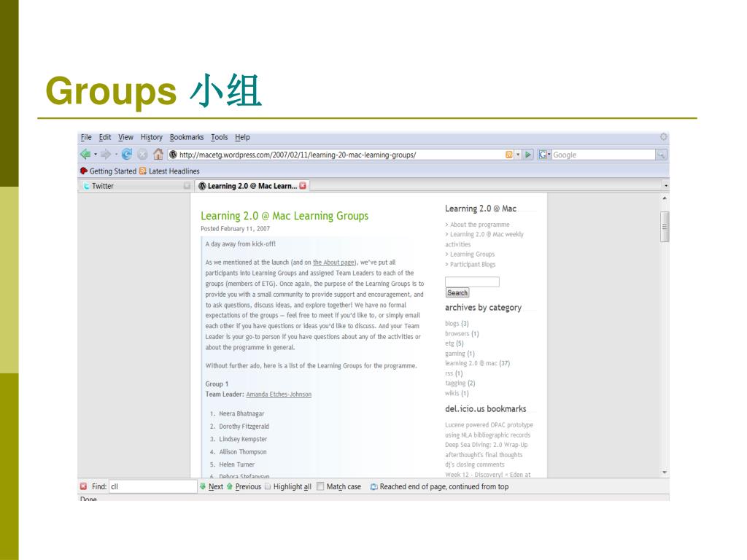Click the blog sidebar Search button
The height and width of the screenshot is (560, 747).
pos(457,293)
